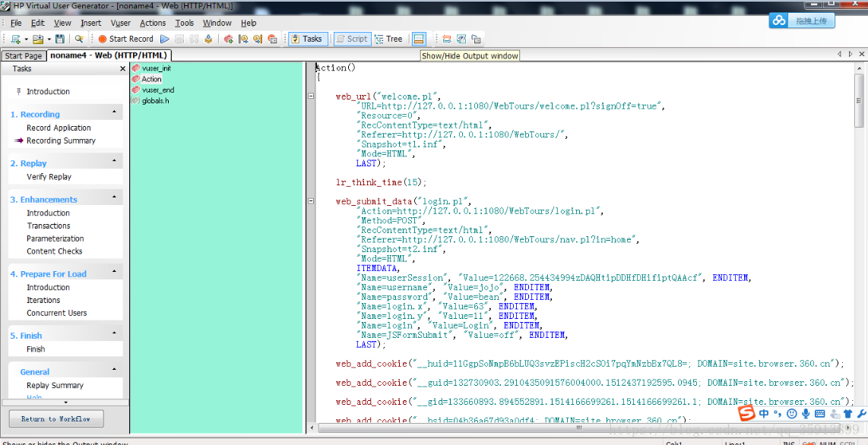Click the last icon on the toolbar
Viewport: 868px width, 445px height.
476,39
